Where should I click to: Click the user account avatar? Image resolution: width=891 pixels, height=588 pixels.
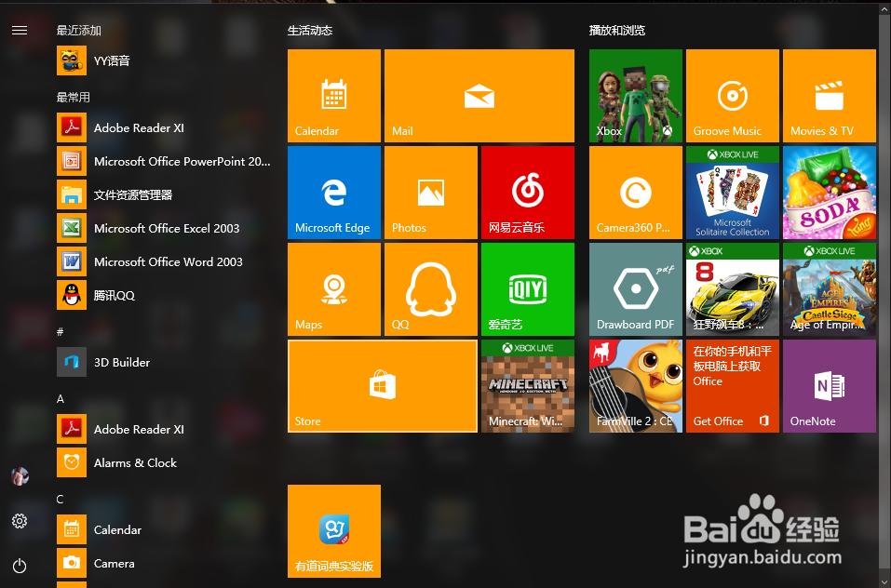(x=20, y=476)
